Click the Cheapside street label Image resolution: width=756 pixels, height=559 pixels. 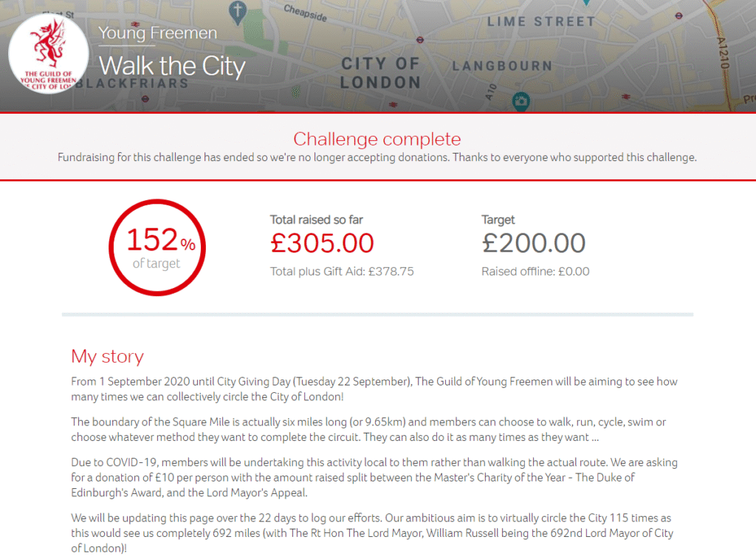click(x=305, y=13)
